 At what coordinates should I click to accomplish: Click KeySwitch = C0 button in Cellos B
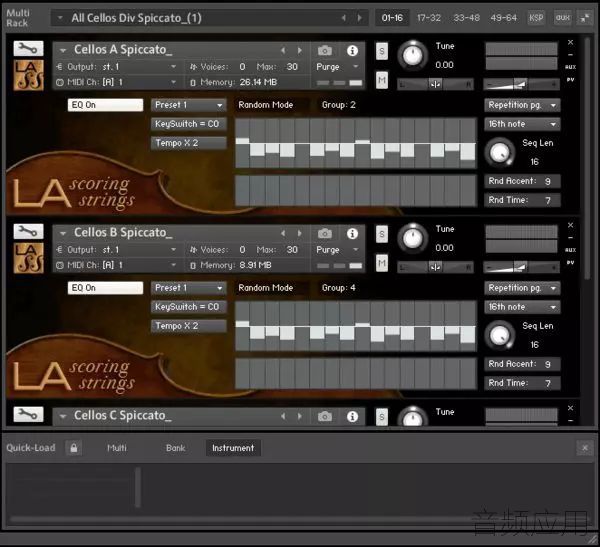click(x=189, y=307)
